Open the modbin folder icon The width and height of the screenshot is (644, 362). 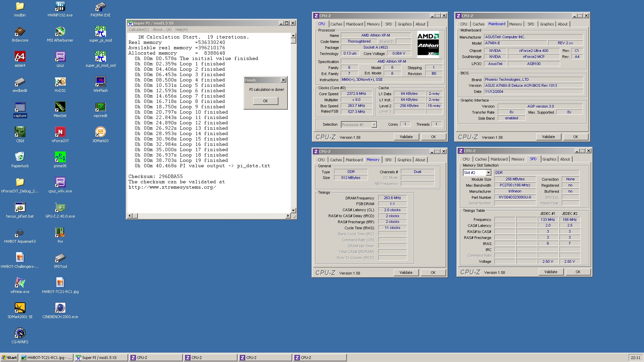pyautogui.click(x=20, y=9)
